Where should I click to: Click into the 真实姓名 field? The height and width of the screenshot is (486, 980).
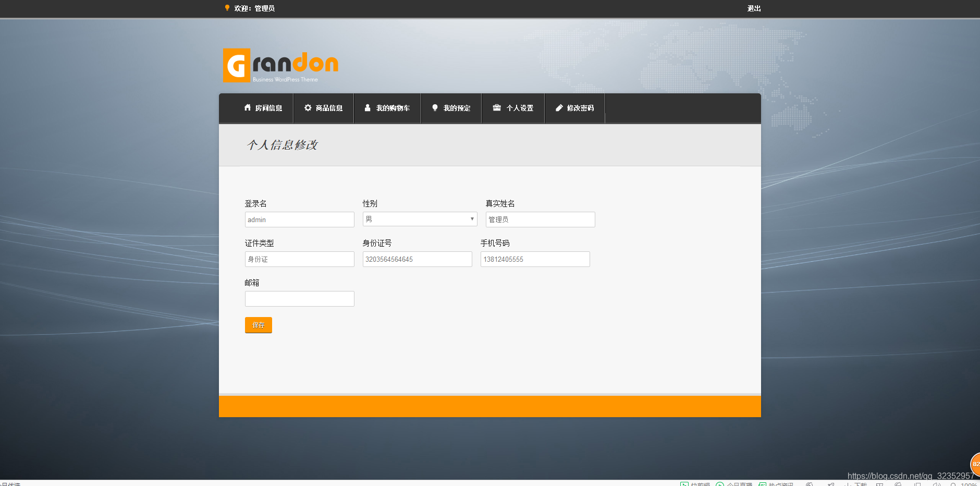(x=541, y=220)
